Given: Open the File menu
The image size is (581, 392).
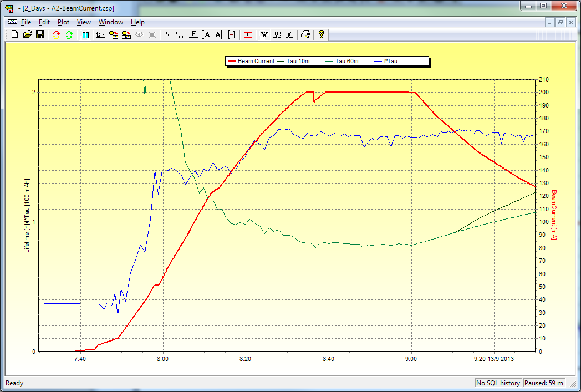Looking at the screenshot, I should [x=26, y=22].
